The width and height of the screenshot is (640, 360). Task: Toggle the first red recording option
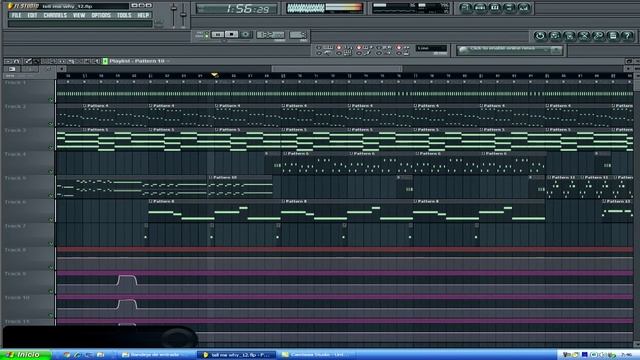338,48
